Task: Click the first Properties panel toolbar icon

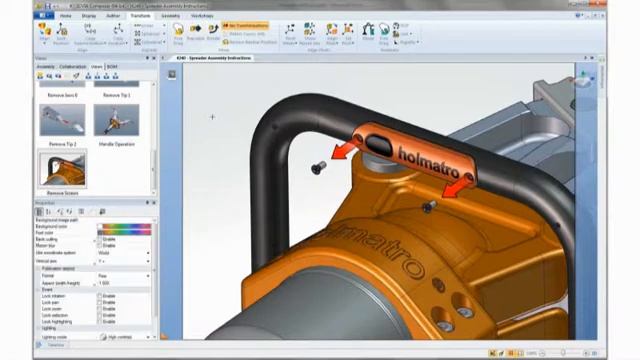Action: click(40, 211)
